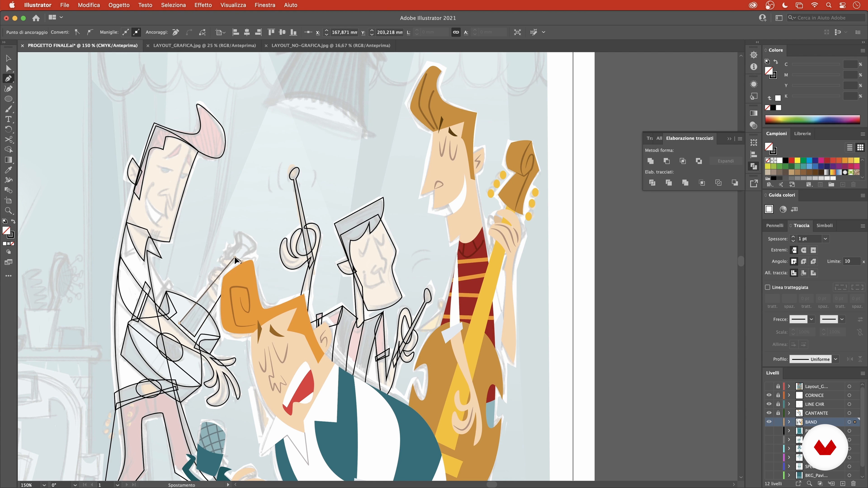Hide the CANTANTE layer
Viewport: 868px width, 488px height.
point(769,413)
